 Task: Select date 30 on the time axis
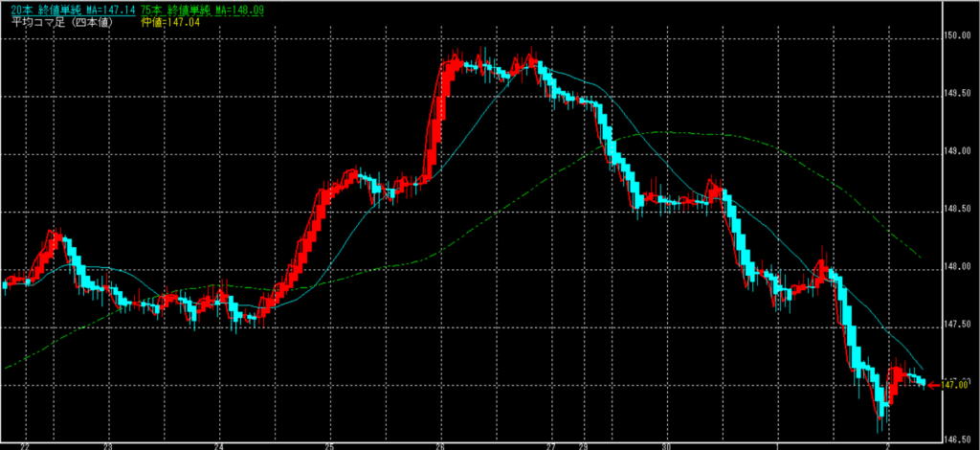666,445
